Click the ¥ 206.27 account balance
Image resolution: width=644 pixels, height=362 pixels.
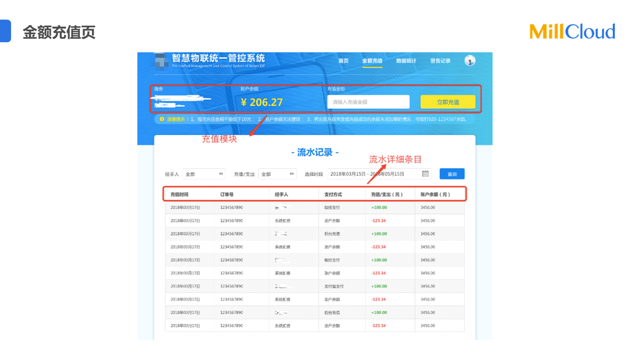coord(262,103)
